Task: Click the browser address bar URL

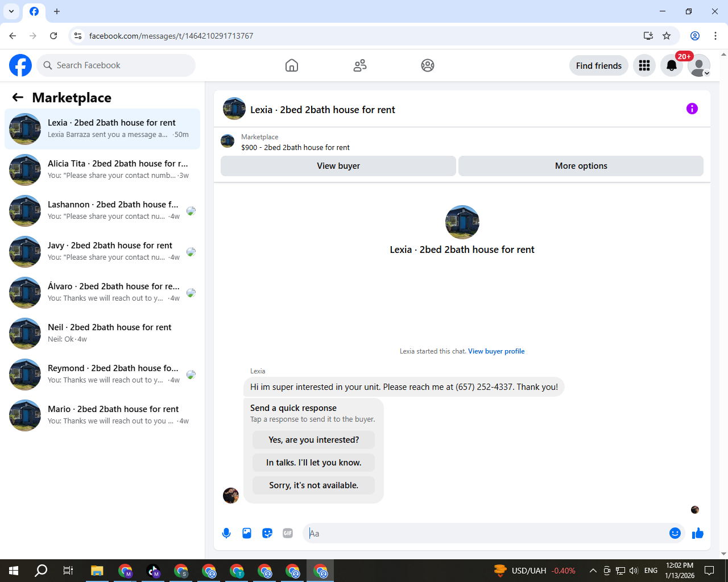Action: click(x=171, y=36)
